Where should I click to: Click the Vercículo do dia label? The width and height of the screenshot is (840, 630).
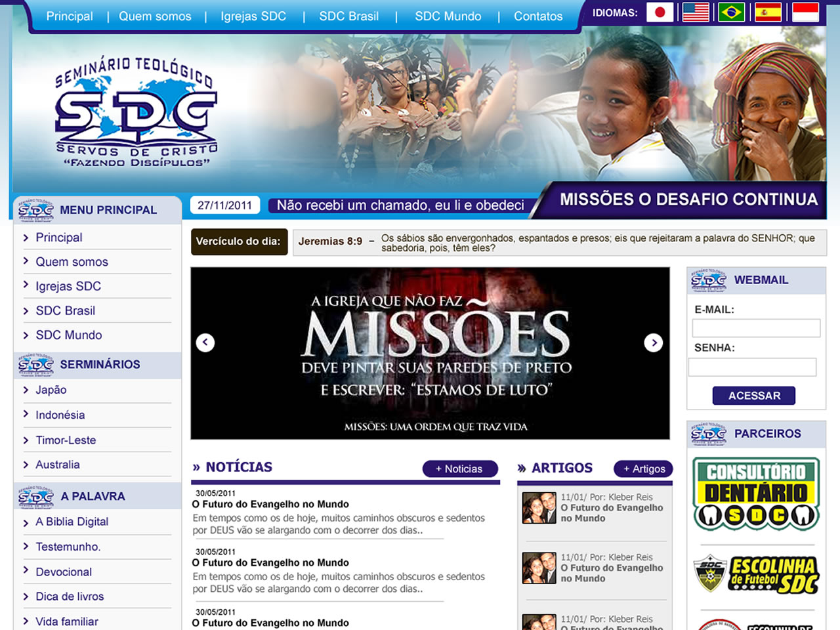[239, 241]
